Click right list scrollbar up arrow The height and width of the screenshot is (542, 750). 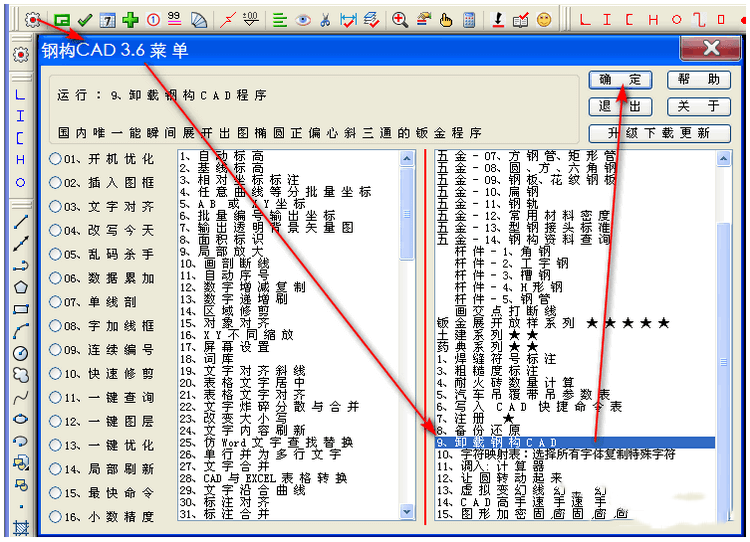click(x=724, y=158)
